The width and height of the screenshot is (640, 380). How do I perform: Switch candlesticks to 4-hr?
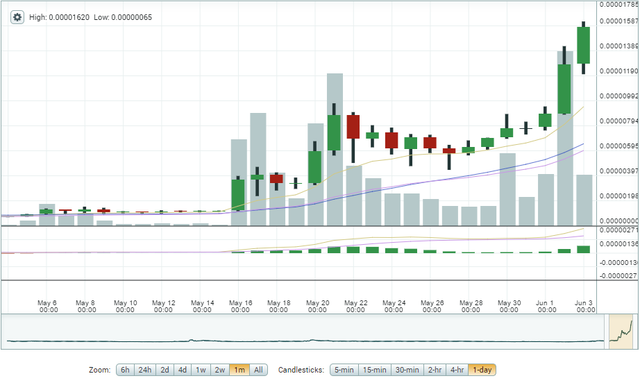pyautogui.click(x=457, y=370)
